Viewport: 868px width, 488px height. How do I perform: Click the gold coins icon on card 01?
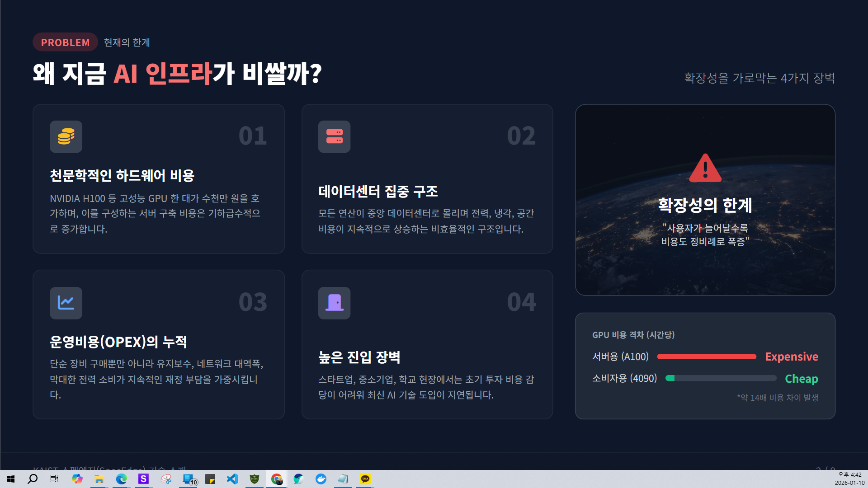(x=66, y=136)
